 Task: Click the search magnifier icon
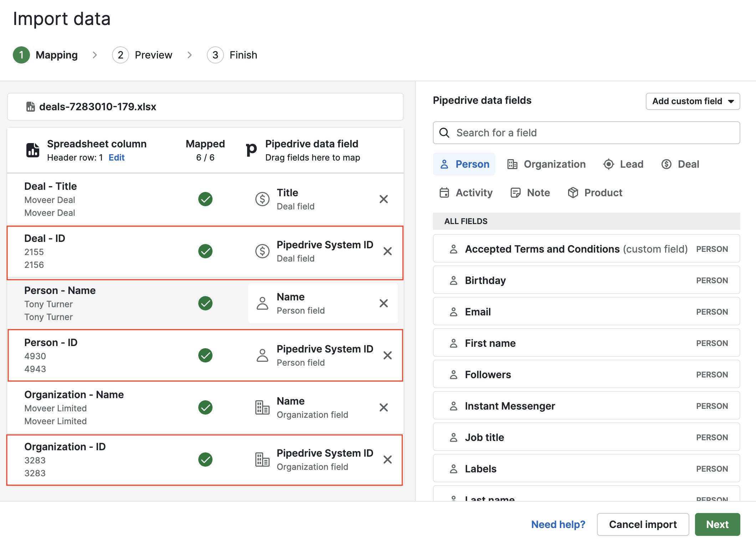[x=444, y=133]
